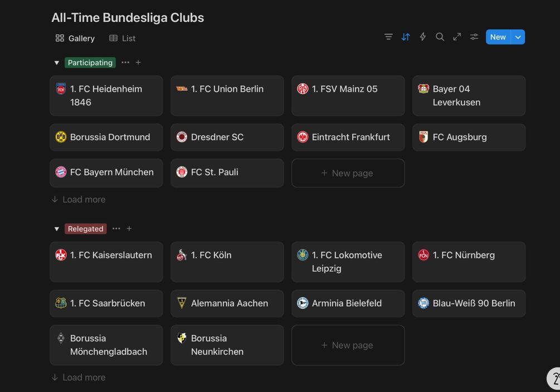This screenshot has height=392, width=560.
Task: Open database in full page icon
Action: (x=457, y=37)
